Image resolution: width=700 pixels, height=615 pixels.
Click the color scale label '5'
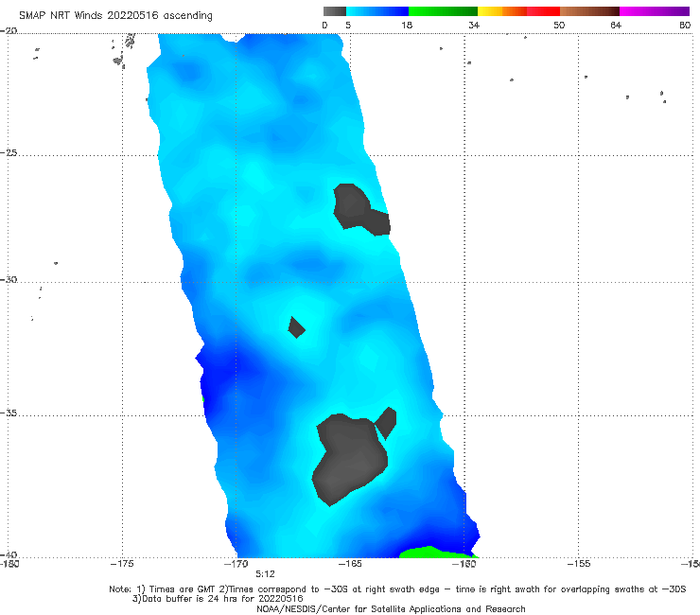[348, 25]
